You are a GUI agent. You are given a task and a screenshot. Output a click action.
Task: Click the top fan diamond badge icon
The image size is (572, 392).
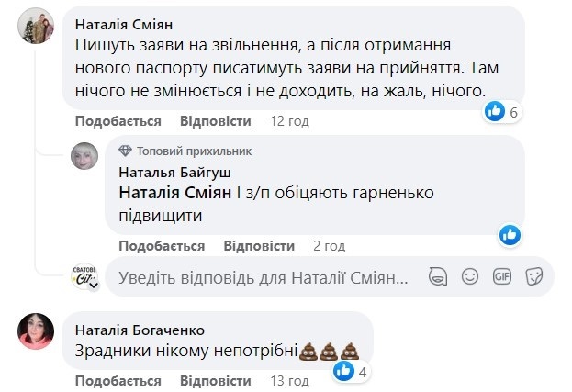(x=126, y=151)
